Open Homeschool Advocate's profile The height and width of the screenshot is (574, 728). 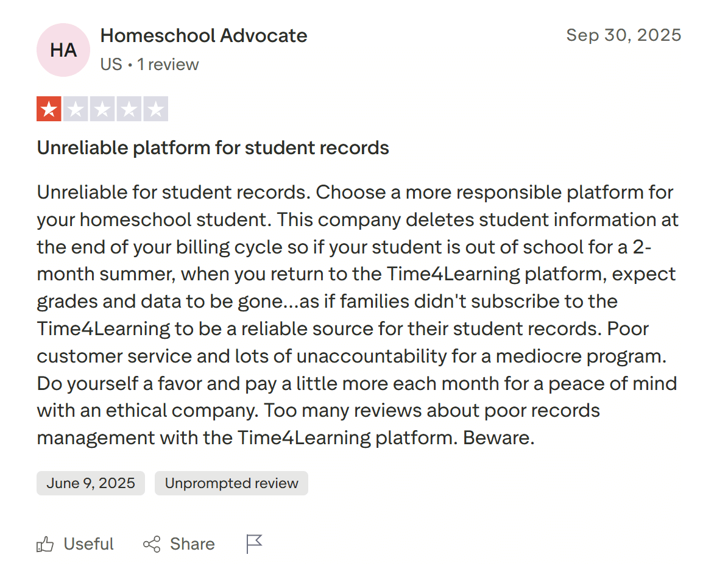[x=203, y=35]
